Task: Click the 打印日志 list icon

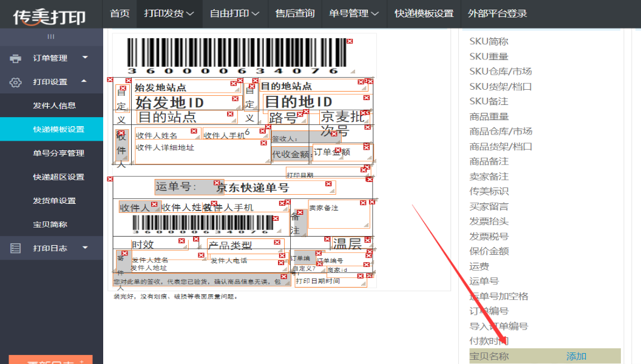Action: click(15, 247)
